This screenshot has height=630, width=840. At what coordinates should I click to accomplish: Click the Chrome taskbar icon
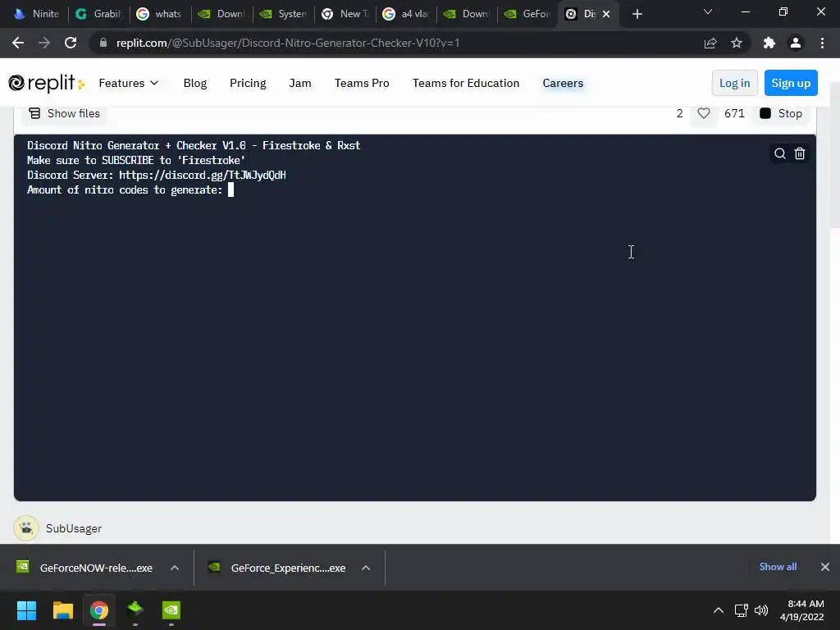pyautogui.click(x=99, y=610)
